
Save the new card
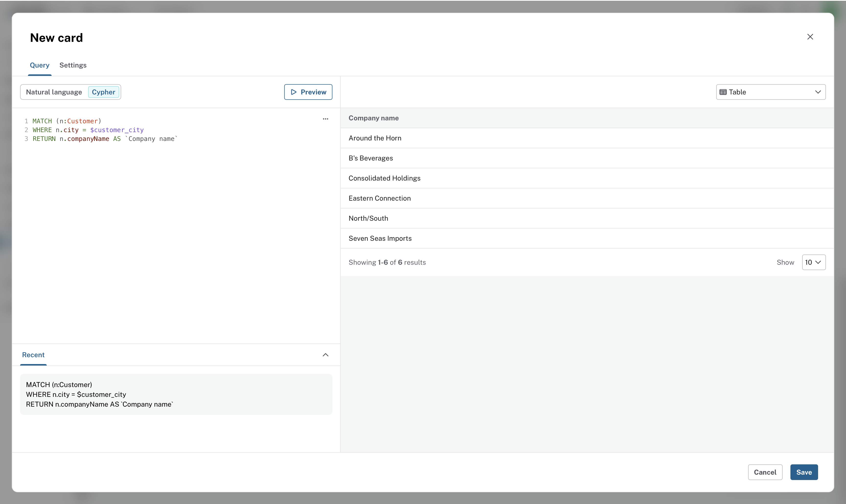(804, 472)
